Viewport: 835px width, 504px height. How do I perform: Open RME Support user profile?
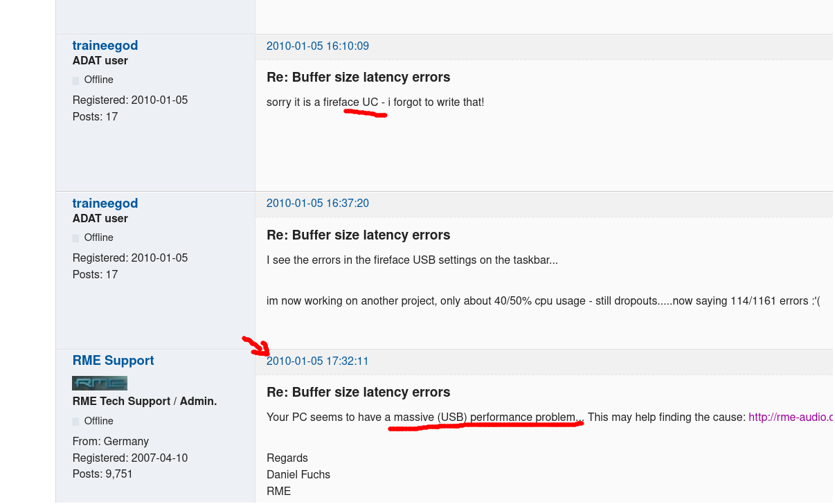113,361
